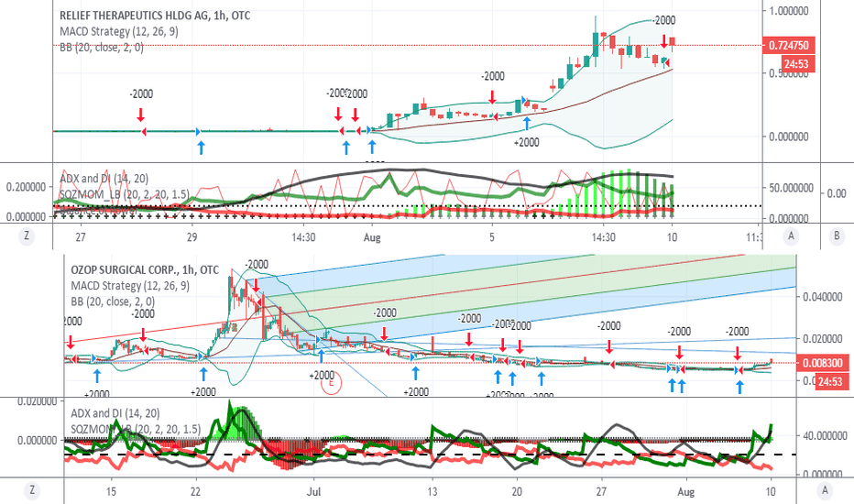854x504 pixels.
Task: Click BB (20, close, 2, 0) legend in OZOP chart
Action: pyautogui.click(x=113, y=301)
